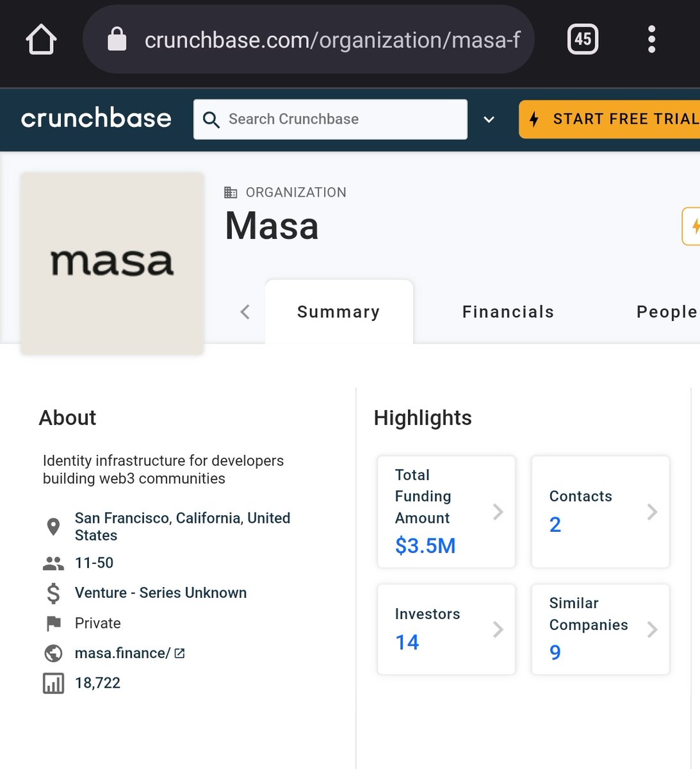The image size is (700, 769).
Task: Click the Private status text
Action: [x=98, y=623]
